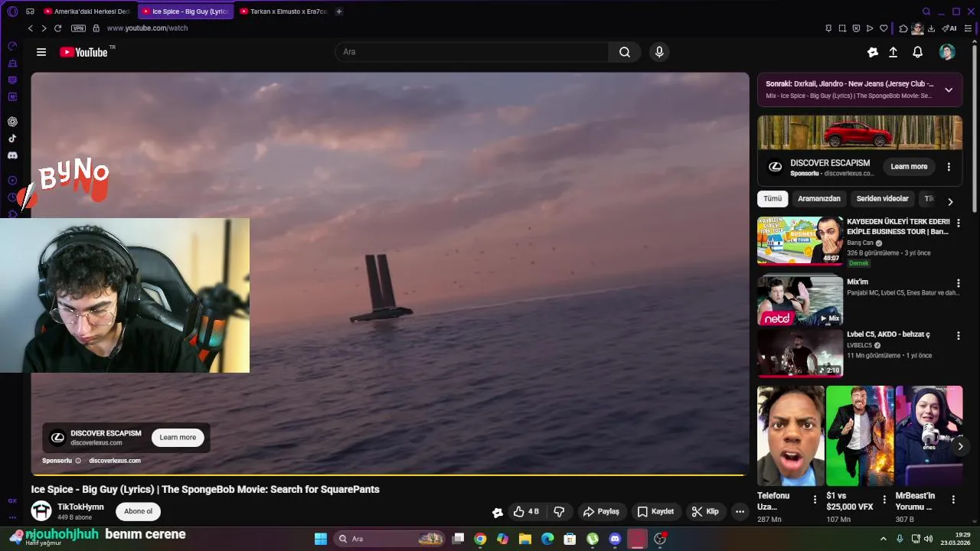Open options for $1 vs $25,000 VFX short
The height and width of the screenshot is (551, 980).
coord(884,499)
